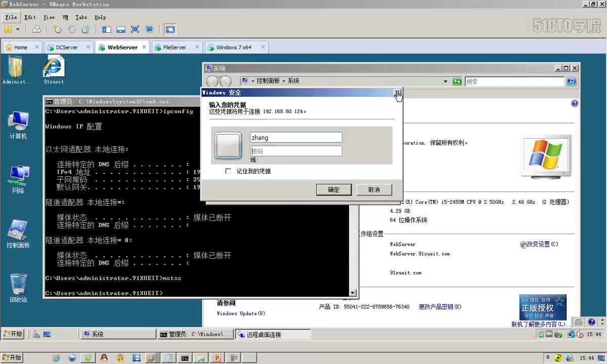
Task: Click the 取消 button in credentials dialog
Action: (374, 190)
